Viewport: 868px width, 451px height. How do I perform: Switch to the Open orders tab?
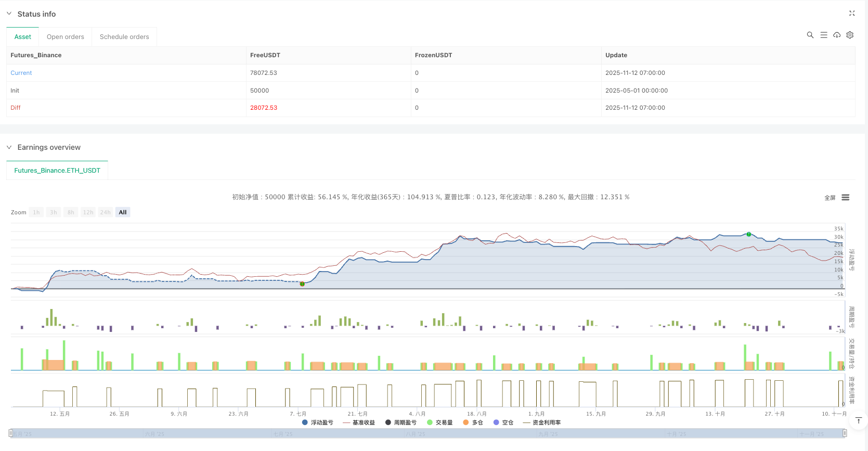coord(65,37)
